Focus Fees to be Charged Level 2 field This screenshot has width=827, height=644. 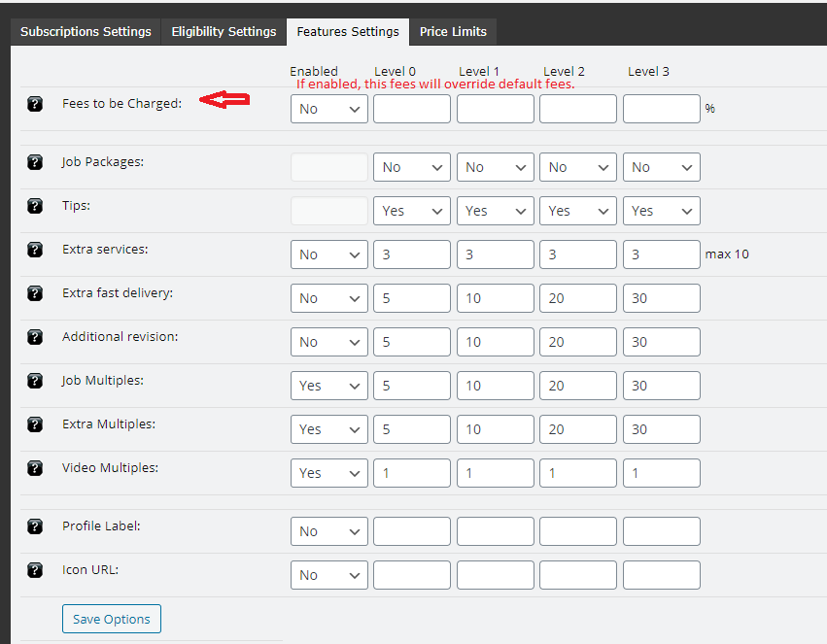[578, 109]
